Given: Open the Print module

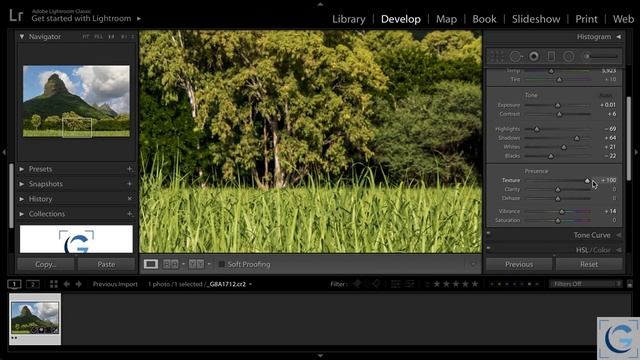Looking at the screenshot, I should 586,19.
